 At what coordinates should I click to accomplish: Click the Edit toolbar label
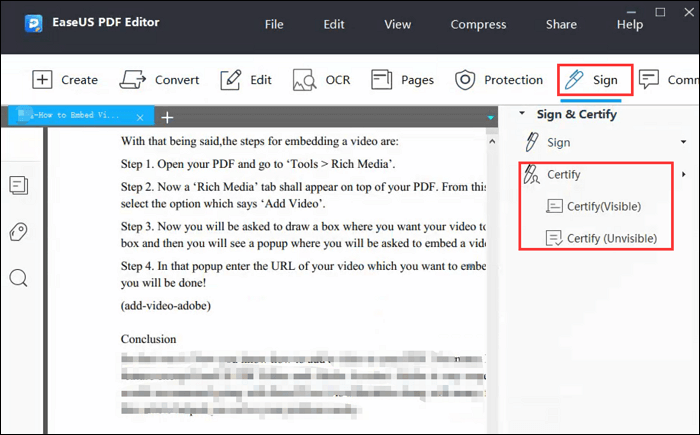261,80
